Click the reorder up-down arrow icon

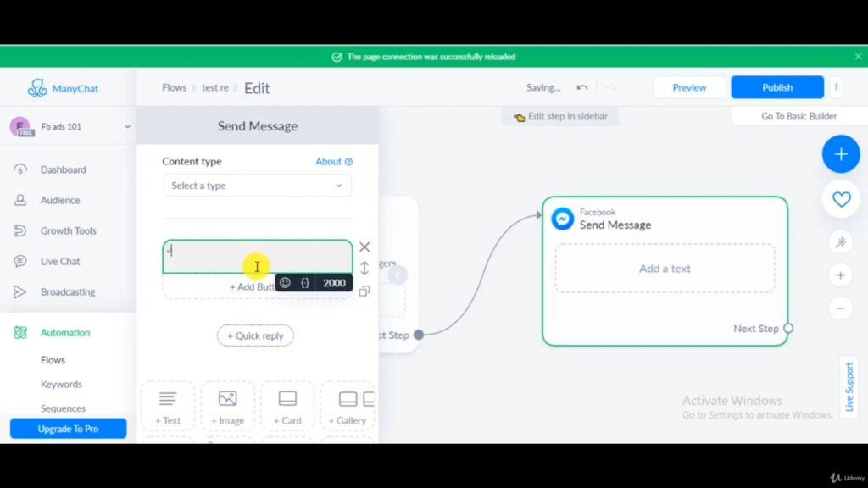pos(364,268)
